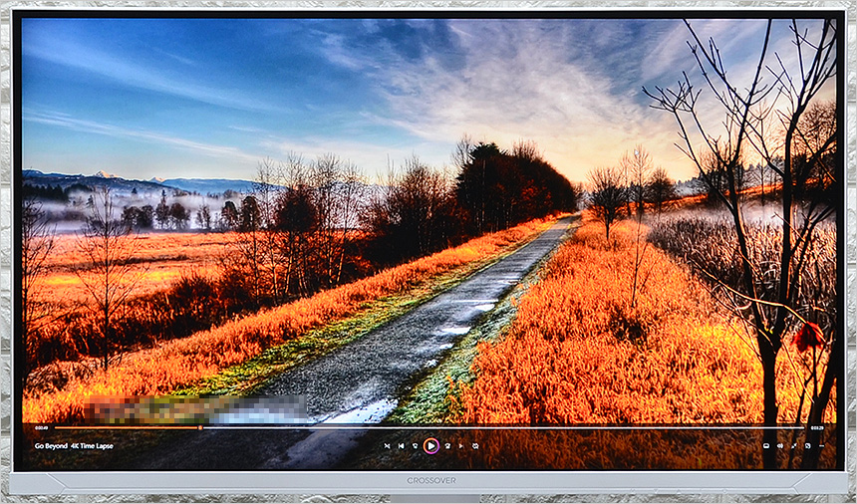Jump to the next track
Viewport: 857px width, 504px height.
click(461, 446)
